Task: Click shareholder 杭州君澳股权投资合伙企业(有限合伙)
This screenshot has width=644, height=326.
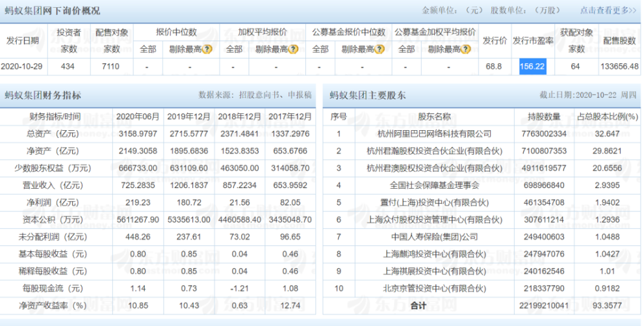Action: [434, 168]
